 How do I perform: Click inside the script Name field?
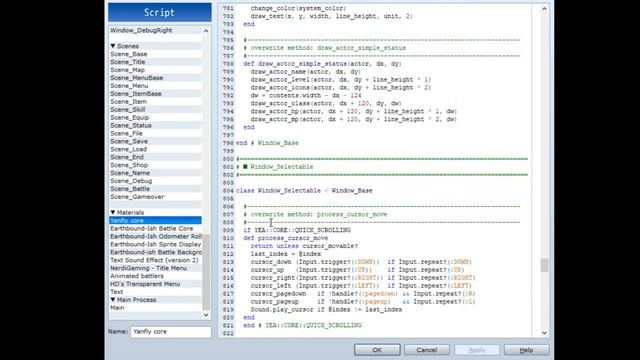[171, 332]
